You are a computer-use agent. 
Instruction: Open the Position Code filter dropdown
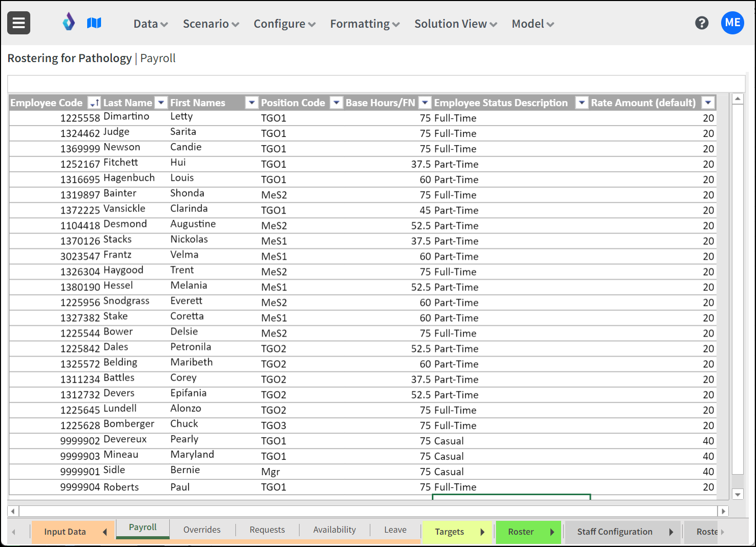point(336,103)
